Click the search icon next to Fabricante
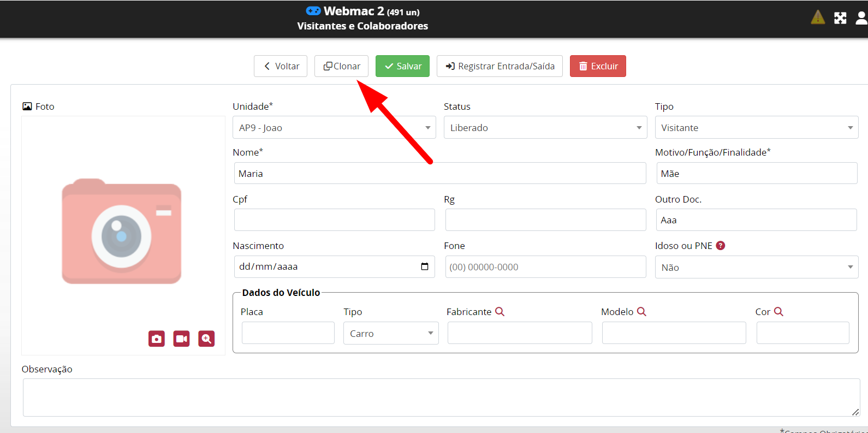 point(500,312)
